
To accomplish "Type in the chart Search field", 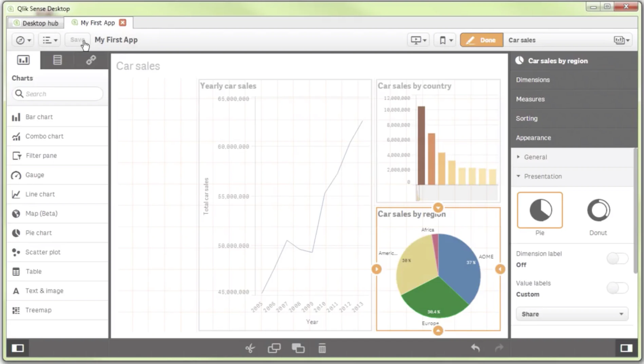I will point(57,94).
